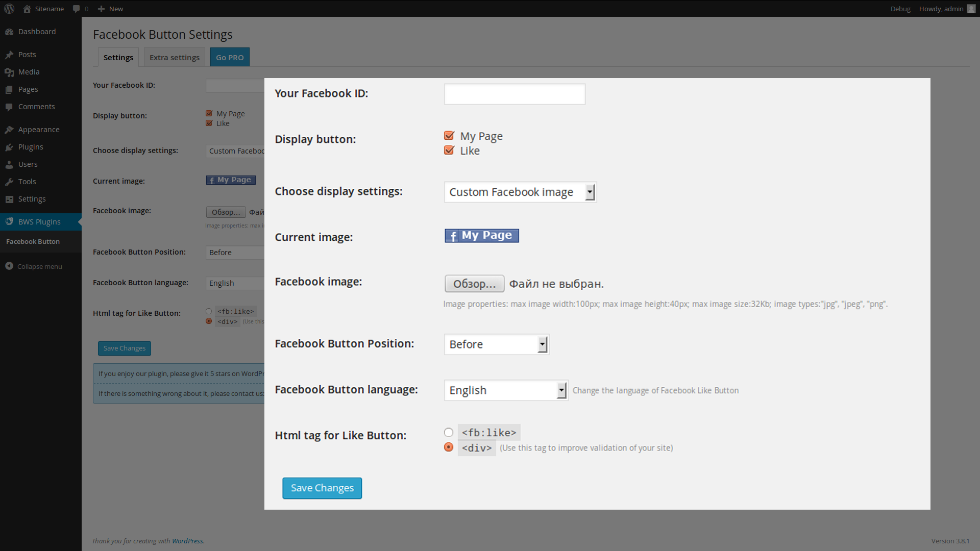Click the small Обзор... browse button
This screenshot has width=980, height=551.
click(226, 212)
